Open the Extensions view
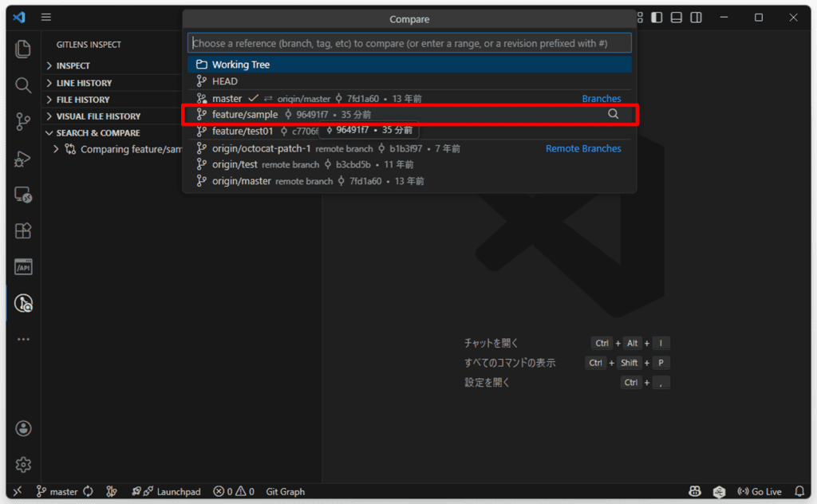The width and height of the screenshot is (817, 504). point(22,230)
